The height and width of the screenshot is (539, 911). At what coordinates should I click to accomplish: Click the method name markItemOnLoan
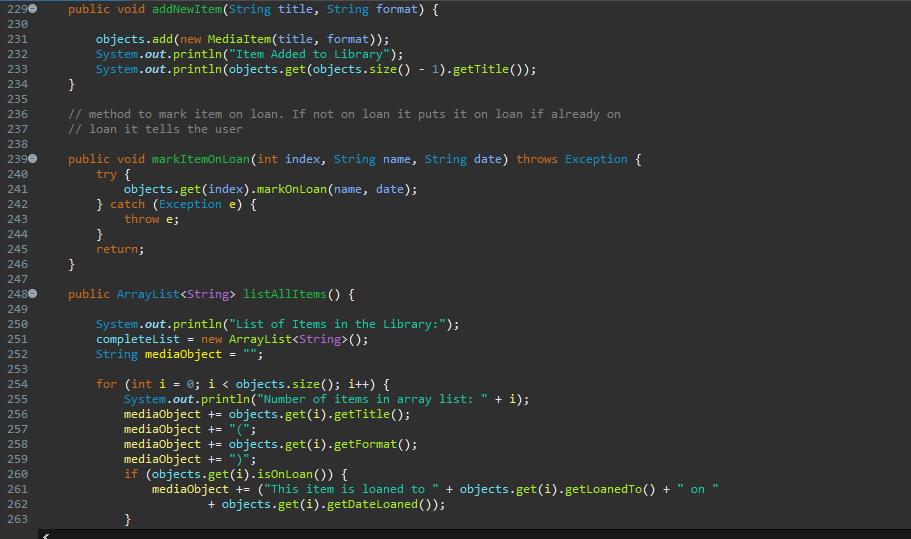pos(200,159)
